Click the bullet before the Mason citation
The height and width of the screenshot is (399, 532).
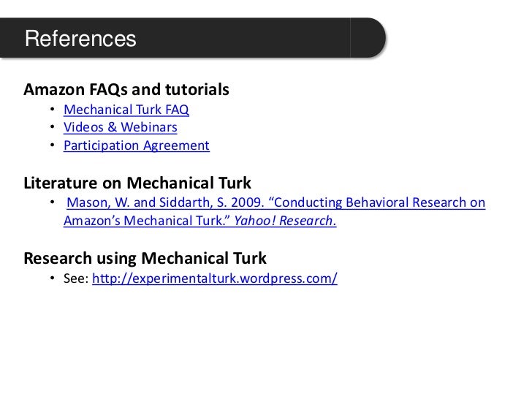pos(53,202)
